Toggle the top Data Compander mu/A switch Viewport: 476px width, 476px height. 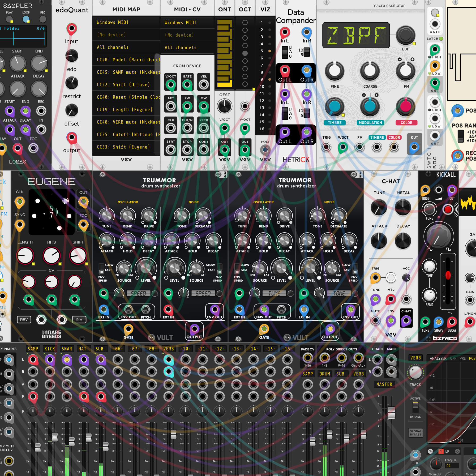point(285,52)
